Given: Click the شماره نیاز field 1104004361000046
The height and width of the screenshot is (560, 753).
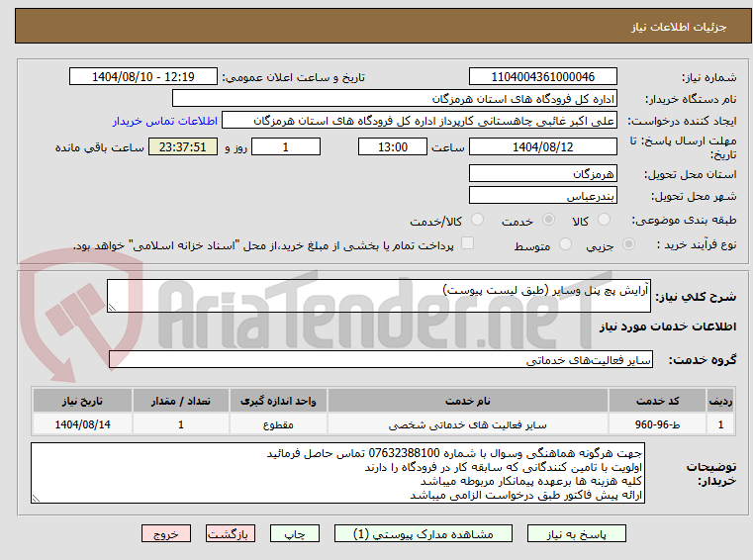Looking at the screenshot, I should tap(542, 76).
